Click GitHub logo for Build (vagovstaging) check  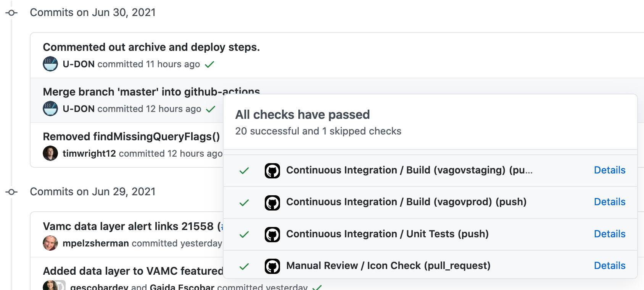click(272, 170)
